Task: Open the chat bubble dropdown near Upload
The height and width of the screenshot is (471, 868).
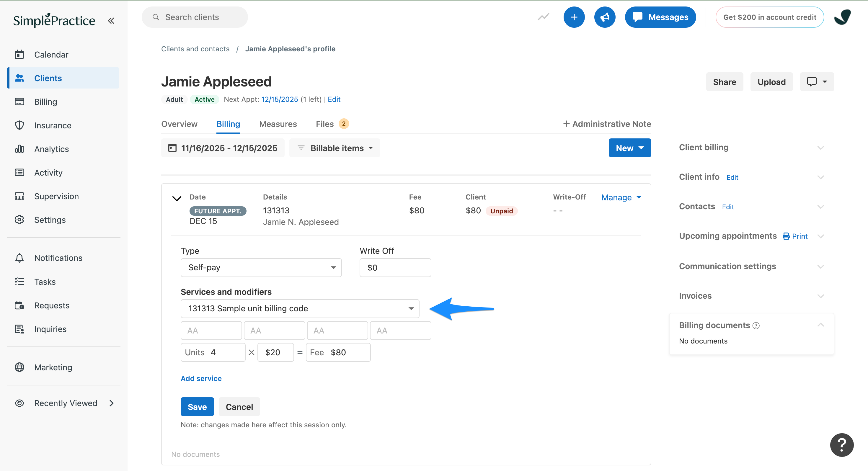Action: click(x=817, y=82)
